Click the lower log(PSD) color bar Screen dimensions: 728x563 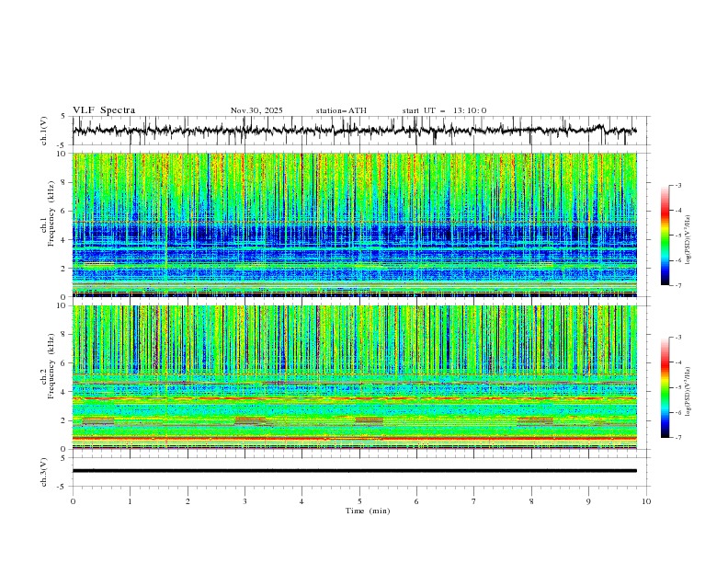(665, 387)
